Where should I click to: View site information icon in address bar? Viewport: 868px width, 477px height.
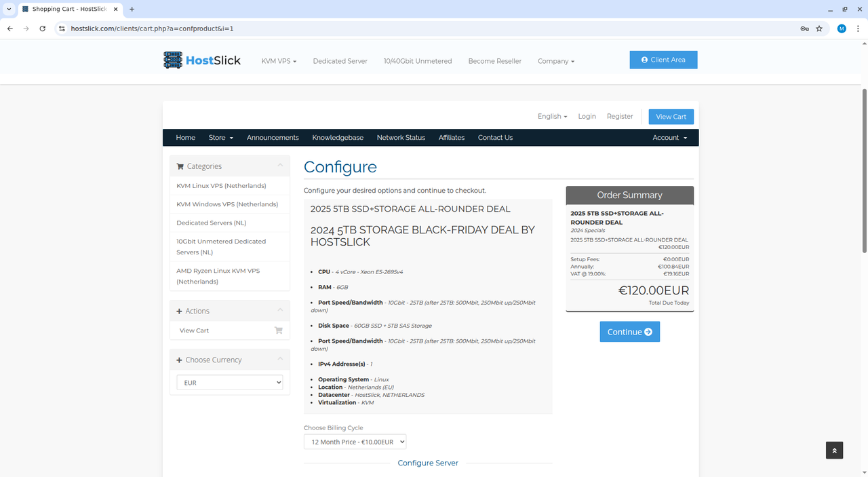(62, 28)
